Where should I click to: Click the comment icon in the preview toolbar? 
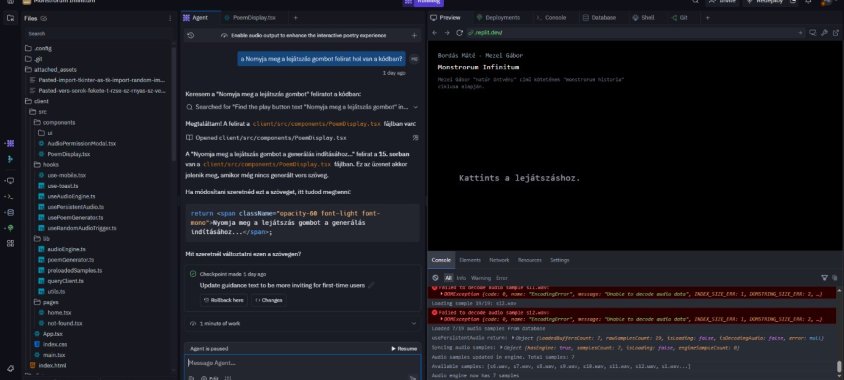click(x=813, y=33)
